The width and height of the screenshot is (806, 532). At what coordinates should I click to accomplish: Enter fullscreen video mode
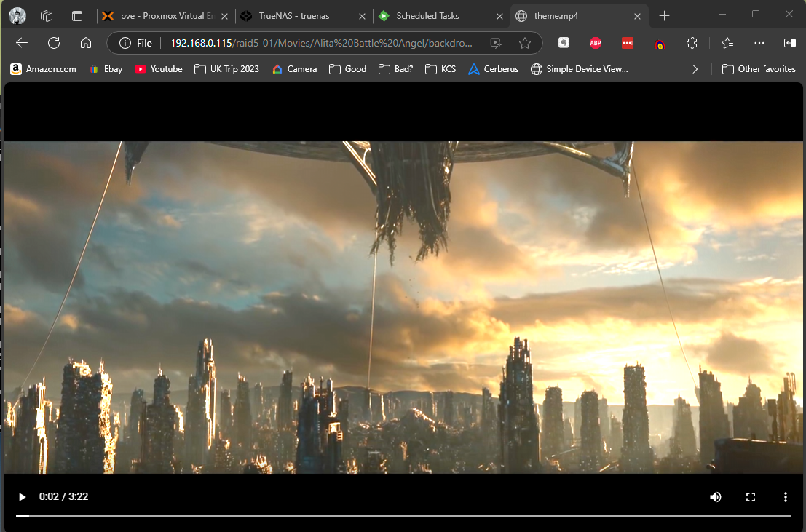[x=751, y=496]
